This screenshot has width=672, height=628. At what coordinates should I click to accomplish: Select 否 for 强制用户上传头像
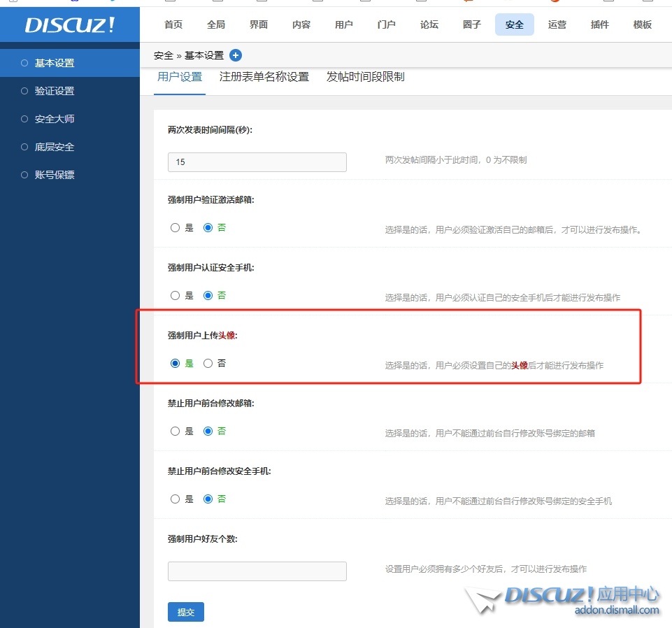tap(208, 364)
